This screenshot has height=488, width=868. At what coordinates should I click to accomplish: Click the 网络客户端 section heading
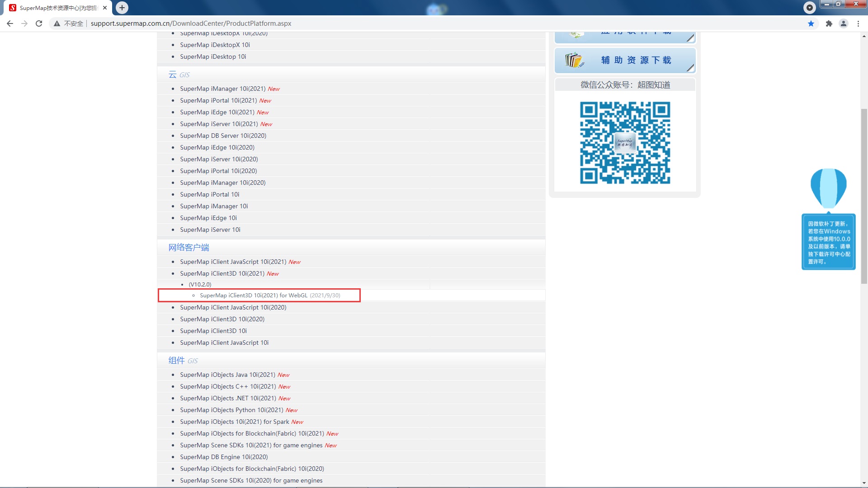[189, 247]
